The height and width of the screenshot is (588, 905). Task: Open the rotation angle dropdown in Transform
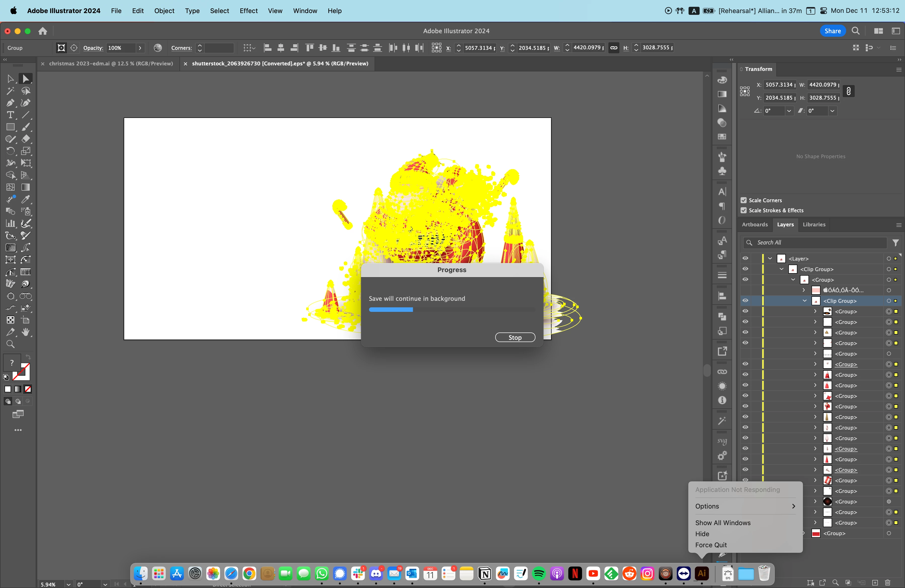[x=789, y=111]
